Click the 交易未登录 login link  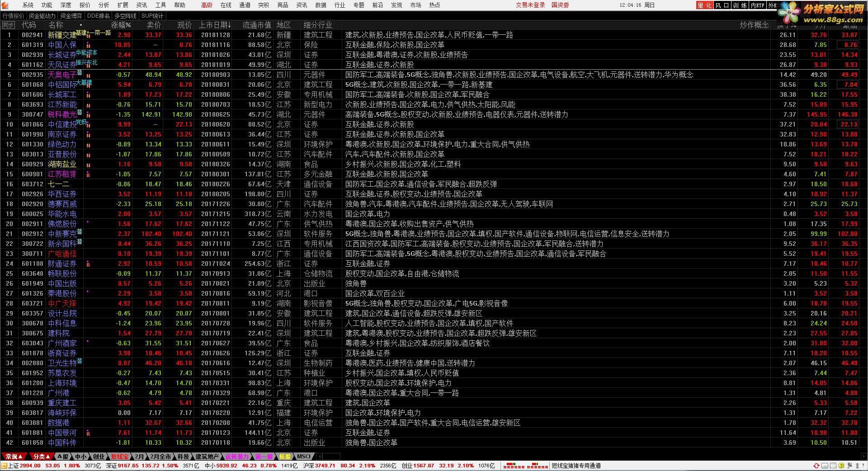click(x=531, y=5)
